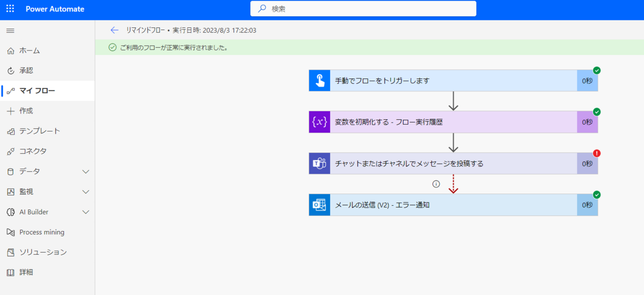Click the Outlook action icon

pos(319,205)
